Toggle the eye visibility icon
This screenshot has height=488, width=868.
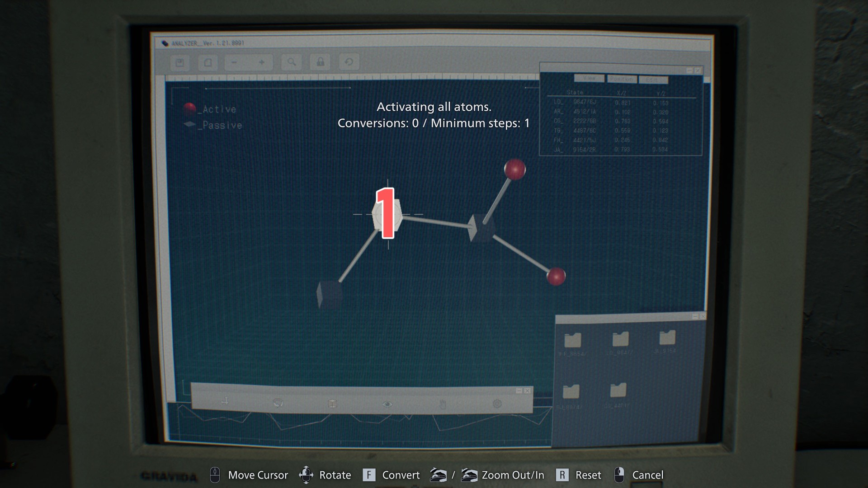tap(387, 404)
